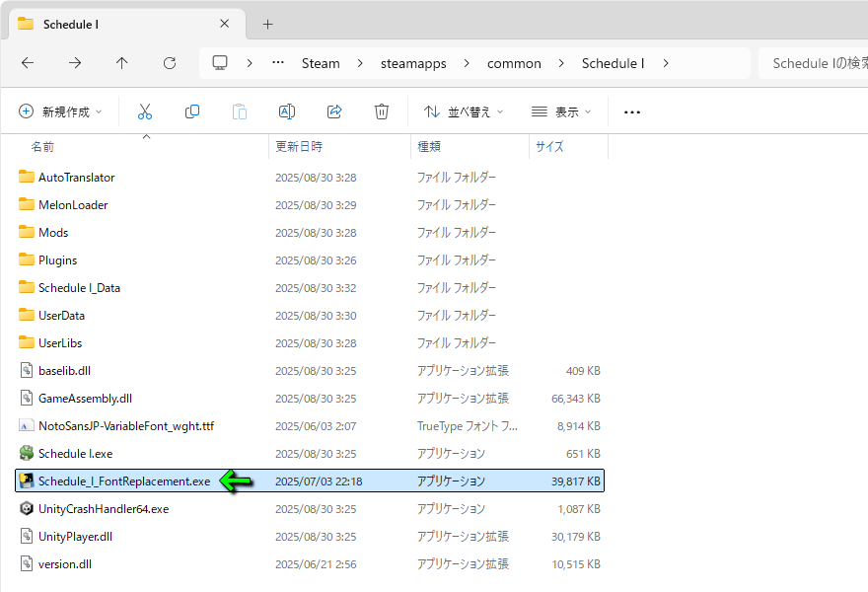Select the UnityCrashHandler64.exe icon
The height and width of the screenshot is (592, 868).
click(x=26, y=508)
